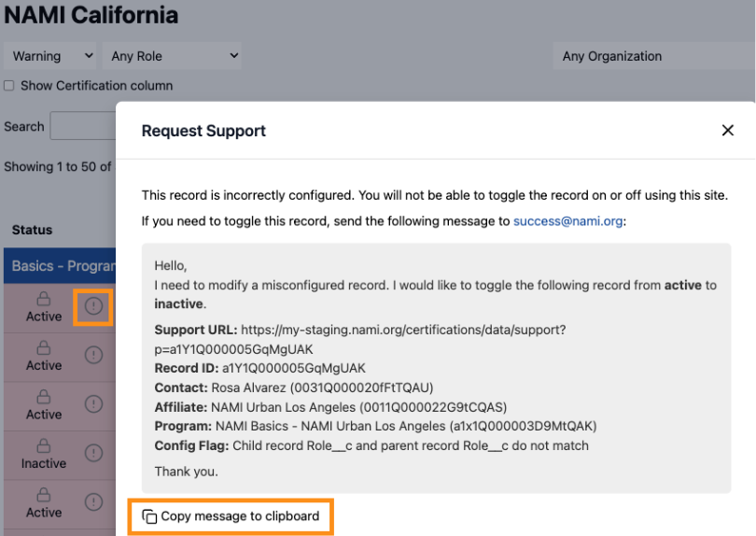This screenshot has width=756, height=536.
Task: Open the Warning filter dropdown
Action: pos(50,56)
